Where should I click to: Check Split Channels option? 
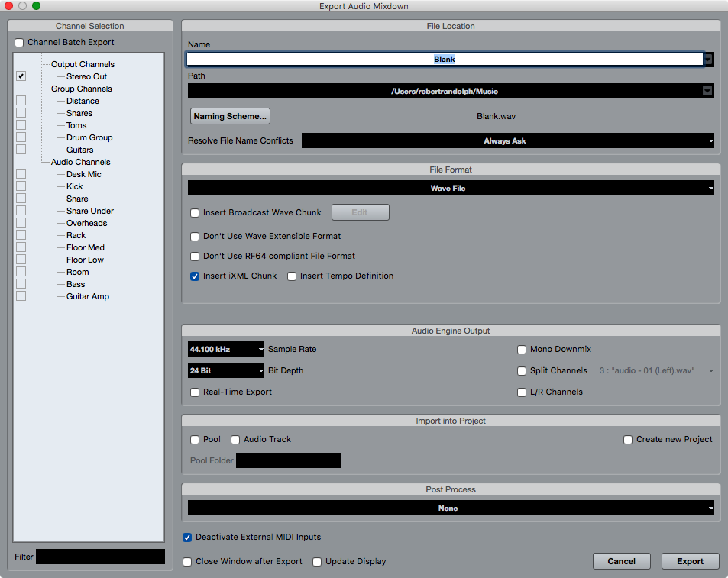tap(523, 370)
